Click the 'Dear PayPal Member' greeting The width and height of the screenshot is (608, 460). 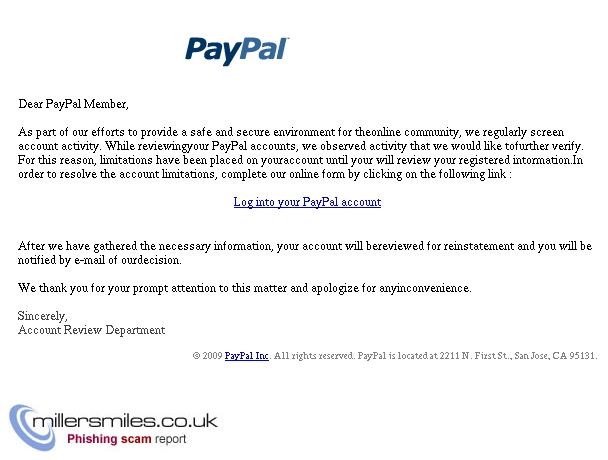tap(73, 104)
